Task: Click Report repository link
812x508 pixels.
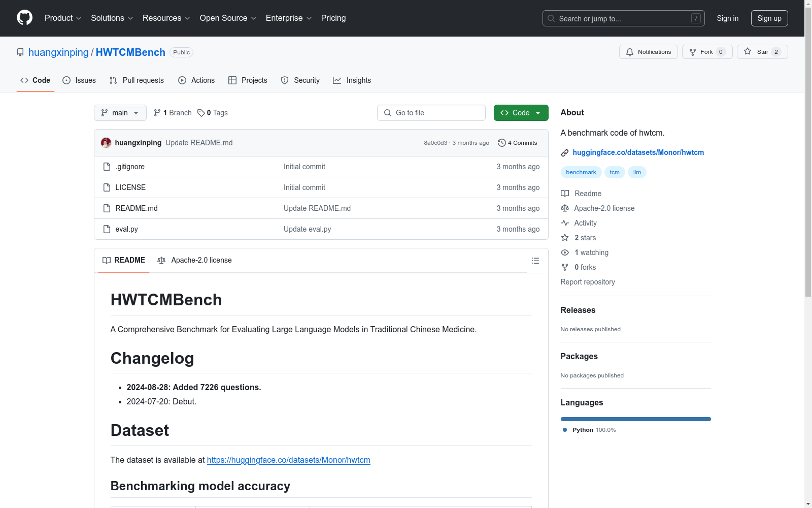Action: click(588, 282)
